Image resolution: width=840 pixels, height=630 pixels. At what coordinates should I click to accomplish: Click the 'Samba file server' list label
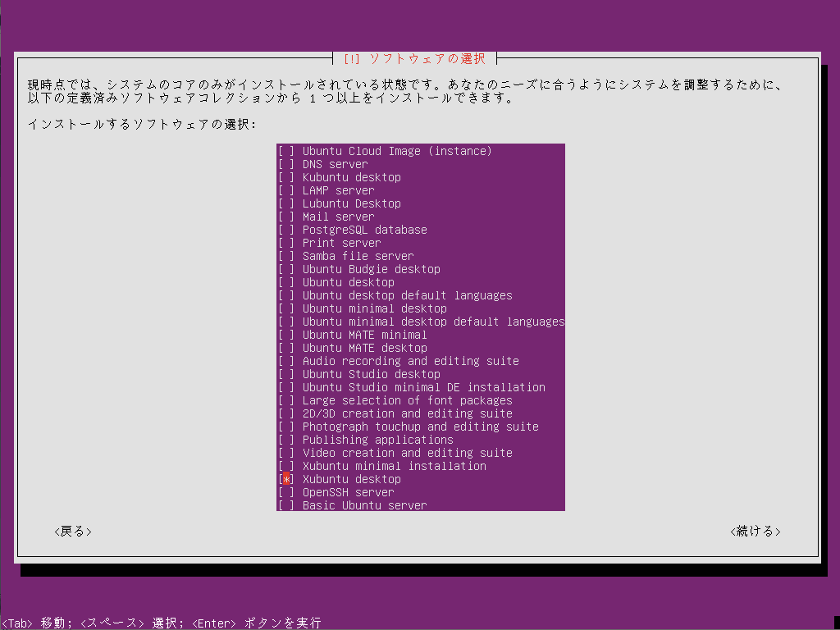point(358,256)
